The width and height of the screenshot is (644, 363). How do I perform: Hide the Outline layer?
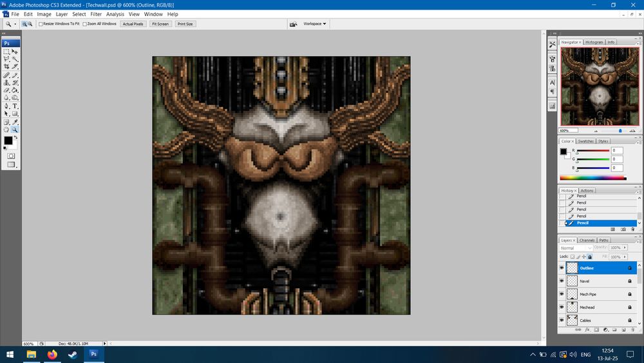[562, 268]
